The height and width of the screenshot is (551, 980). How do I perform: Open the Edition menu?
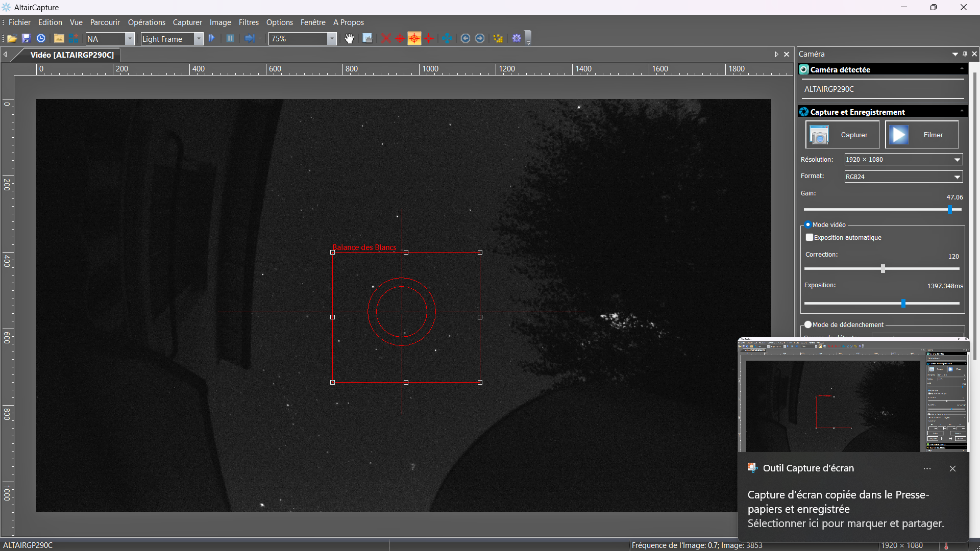[x=50, y=22]
